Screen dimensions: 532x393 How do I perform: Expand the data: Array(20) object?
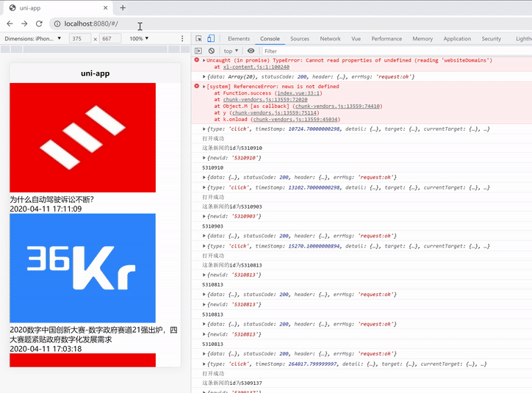(x=204, y=76)
